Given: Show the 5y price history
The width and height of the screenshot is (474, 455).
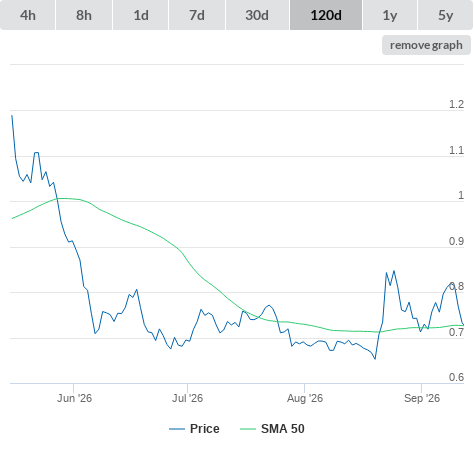Looking at the screenshot, I should (x=445, y=15).
